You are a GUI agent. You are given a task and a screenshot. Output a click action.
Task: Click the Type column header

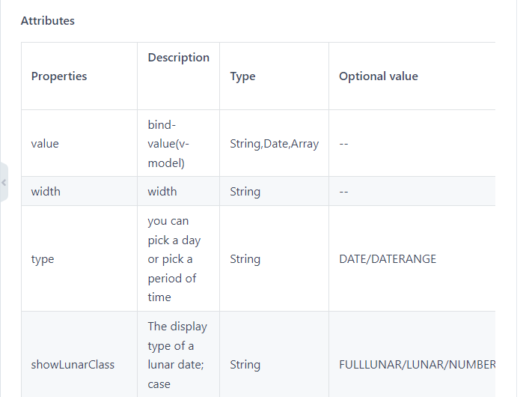pos(242,76)
